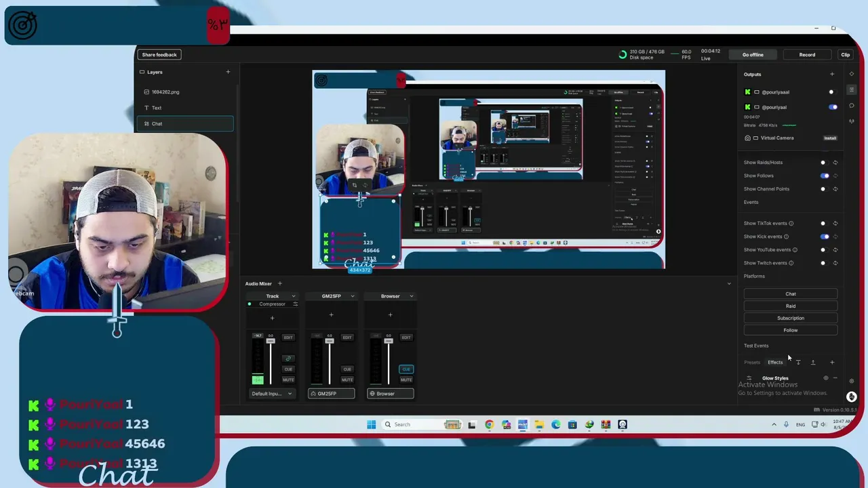
Task: Select the GM25FP source box below the fader
Action: click(x=331, y=394)
